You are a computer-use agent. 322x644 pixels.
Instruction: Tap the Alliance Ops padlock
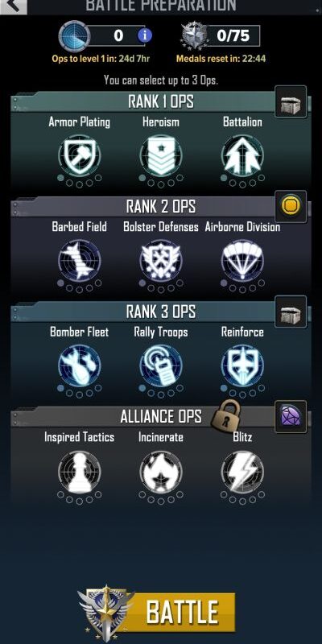click(225, 415)
